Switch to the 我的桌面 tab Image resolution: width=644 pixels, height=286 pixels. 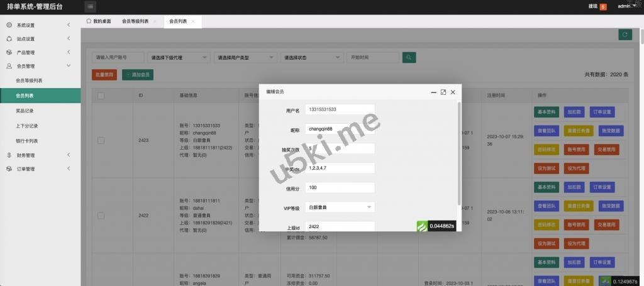pos(98,21)
